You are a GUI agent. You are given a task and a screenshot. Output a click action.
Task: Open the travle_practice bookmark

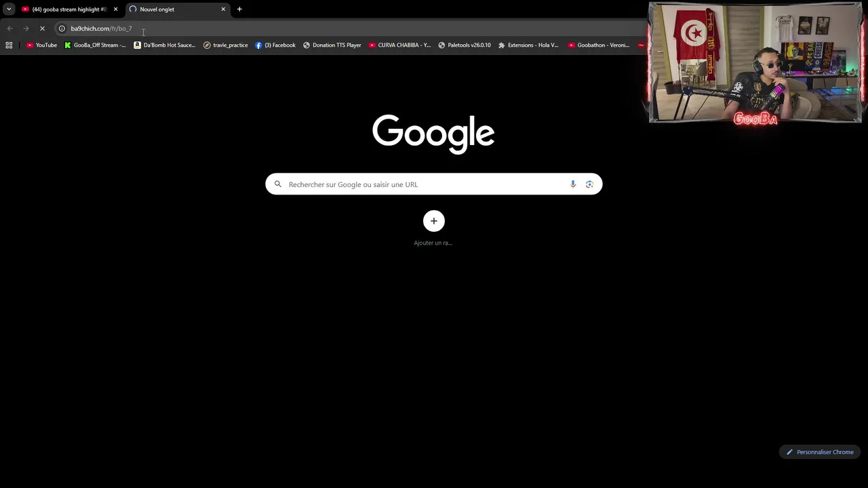(x=226, y=45)
